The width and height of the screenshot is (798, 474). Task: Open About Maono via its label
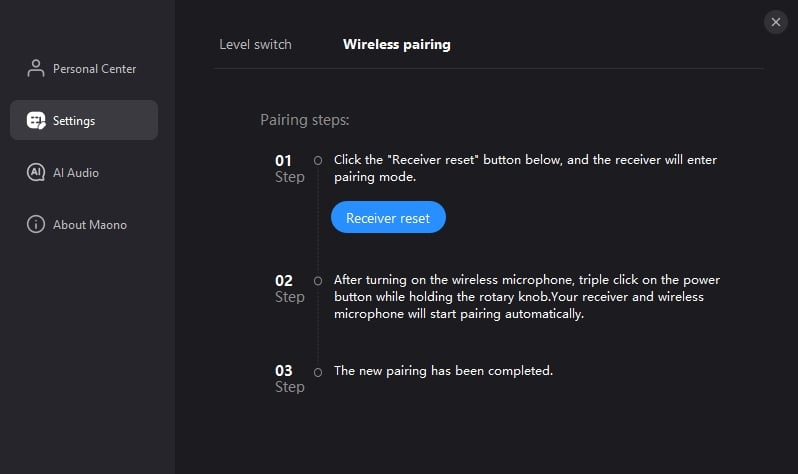click(x=90, y=225)
